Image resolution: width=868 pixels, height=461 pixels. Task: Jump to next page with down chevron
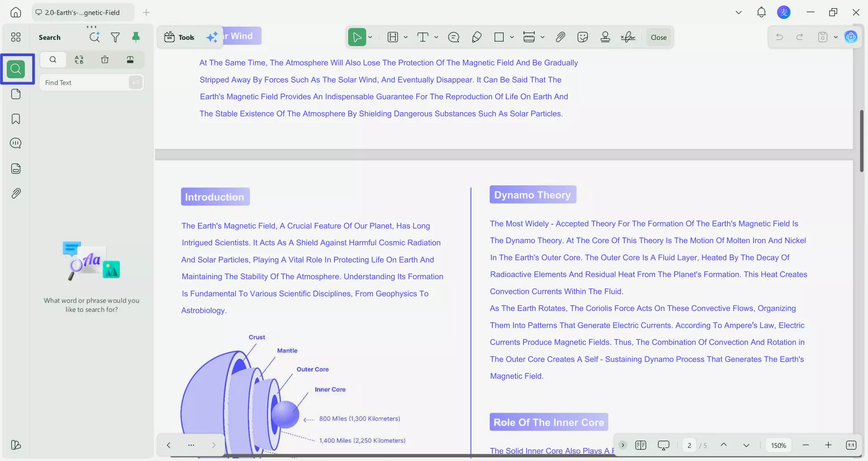pyautogui.click(x=746, y=445)
